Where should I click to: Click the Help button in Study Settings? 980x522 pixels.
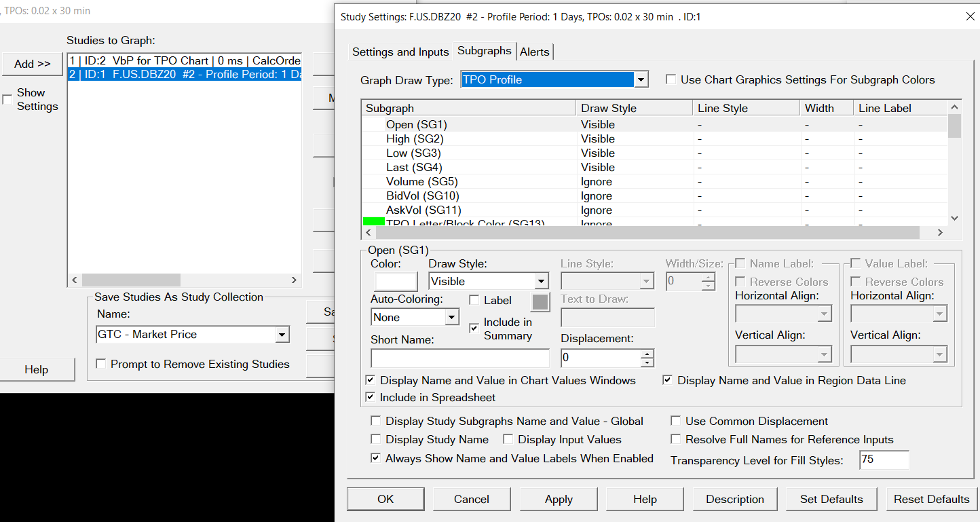[x=645, y=499]
